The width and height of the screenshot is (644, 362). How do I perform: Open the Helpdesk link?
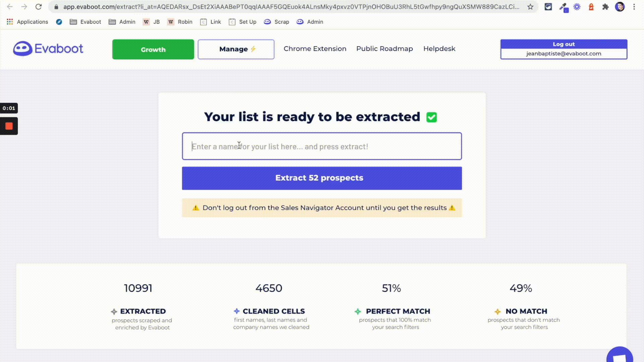point(439,49)
